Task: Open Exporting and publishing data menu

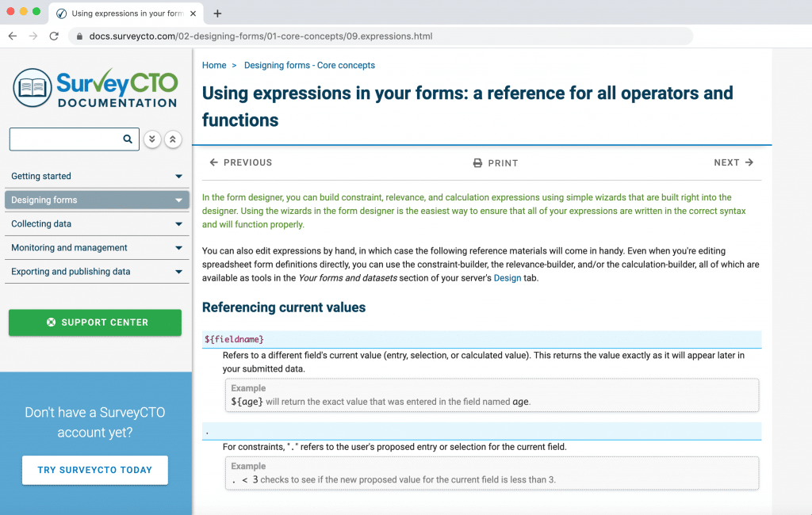Action: [97, 271]
